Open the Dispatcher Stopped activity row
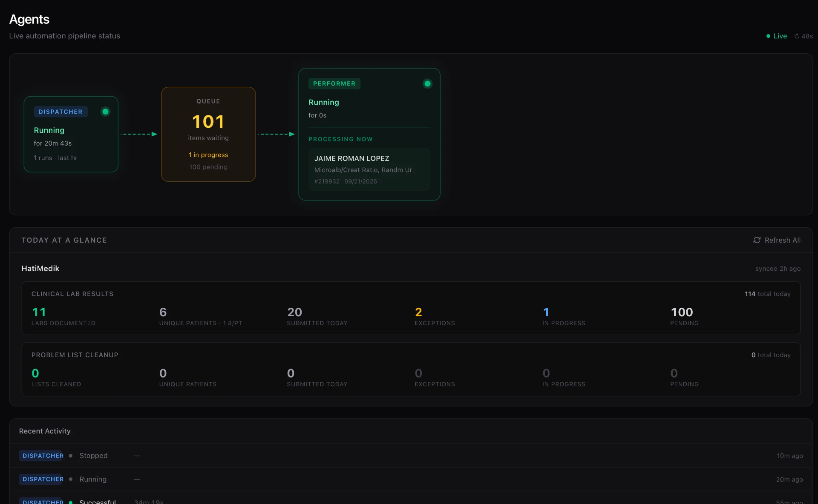This screenshot has height=504, width=818. 411,455
